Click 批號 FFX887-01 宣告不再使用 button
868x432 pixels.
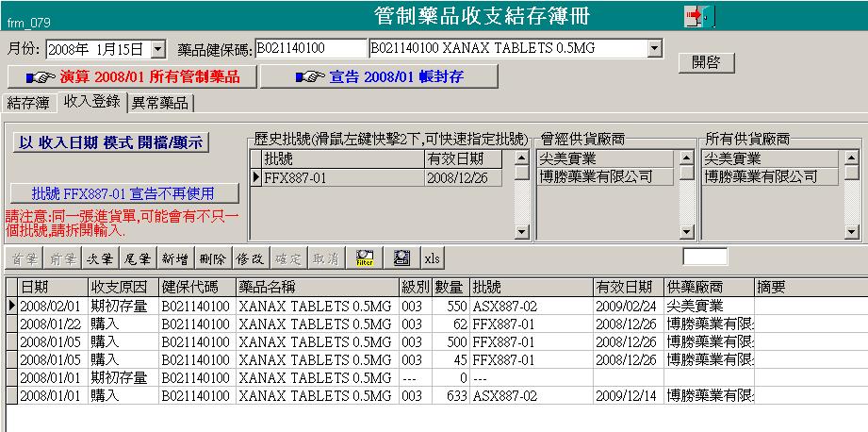[124, 193]
